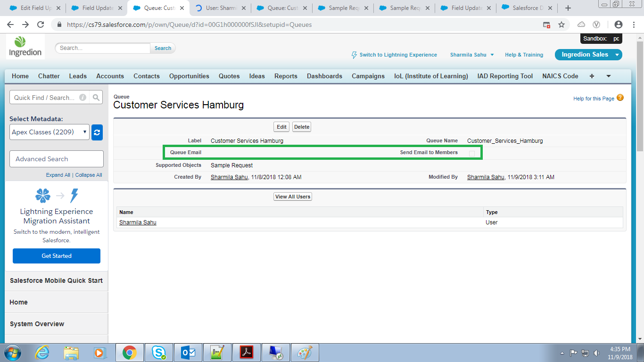Open the Select Metadata dropdown
This screenshot has width=644, height=362.
click(x=50, y=132)
